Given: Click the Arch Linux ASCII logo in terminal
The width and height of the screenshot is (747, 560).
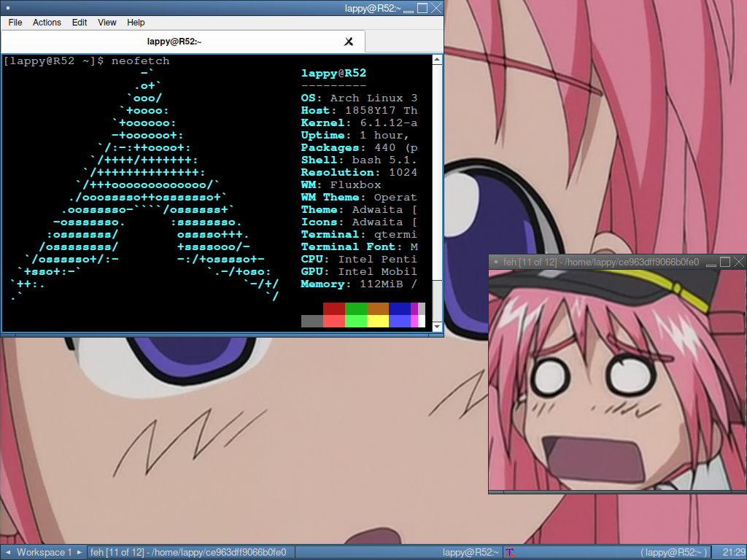Looking at the screenshot, I should [x=144, y=184].
